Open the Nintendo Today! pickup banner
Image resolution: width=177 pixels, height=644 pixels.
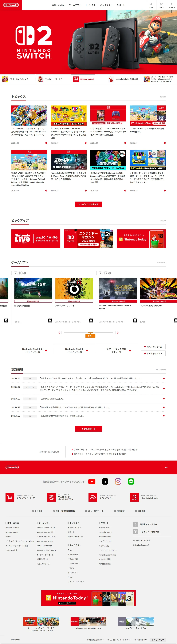point(141,239)
